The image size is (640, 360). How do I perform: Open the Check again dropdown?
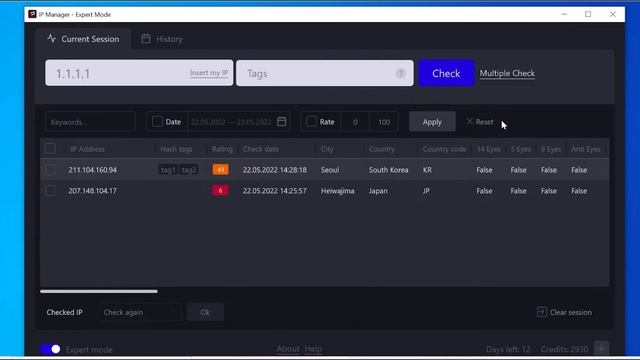click(139, 312)
